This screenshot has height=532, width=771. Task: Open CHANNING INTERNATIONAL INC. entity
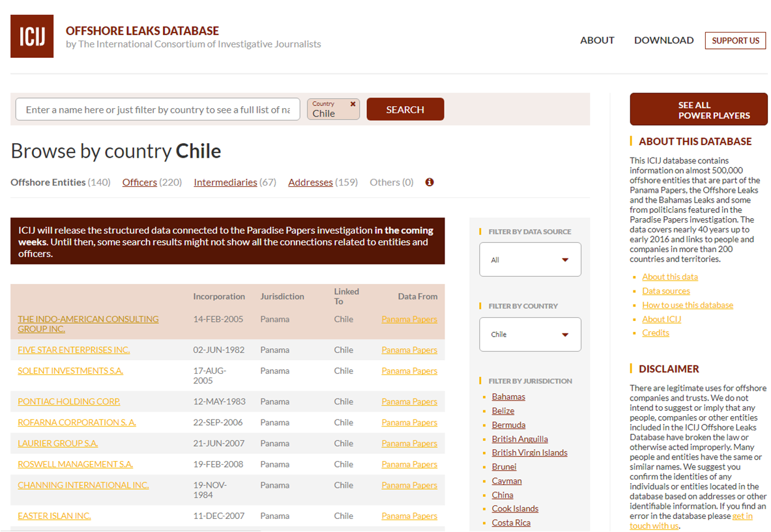[83, 485]
